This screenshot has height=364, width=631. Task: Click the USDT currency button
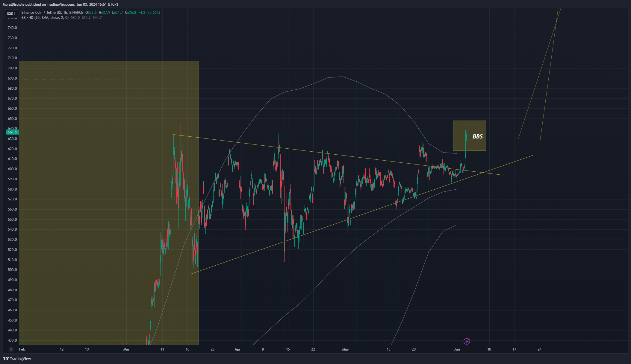point(11,13)
